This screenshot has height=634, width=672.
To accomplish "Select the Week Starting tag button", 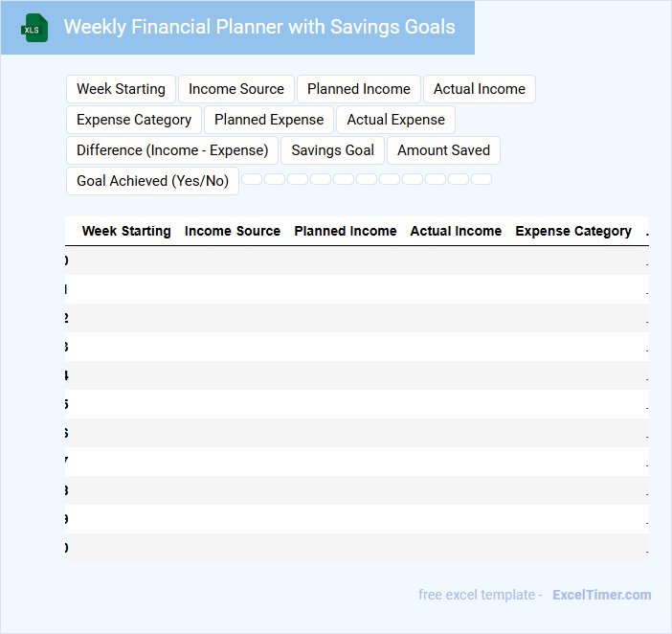I will click(121, 89).
